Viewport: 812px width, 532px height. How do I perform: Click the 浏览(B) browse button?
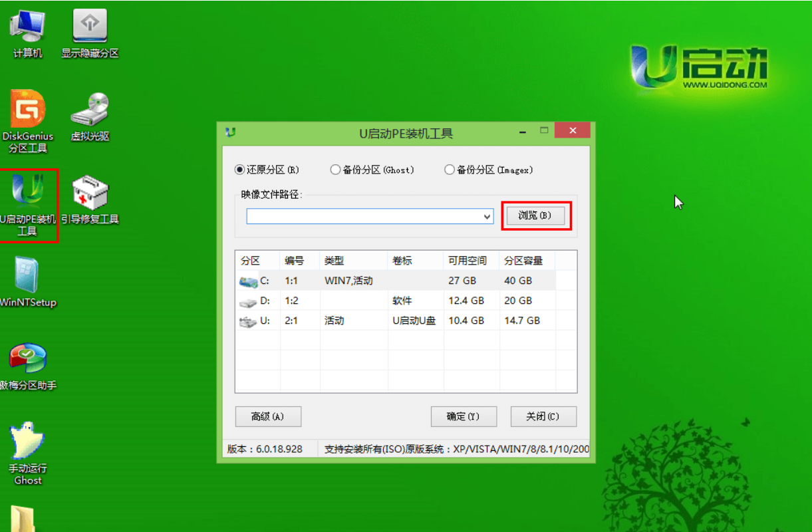point(535,215)
